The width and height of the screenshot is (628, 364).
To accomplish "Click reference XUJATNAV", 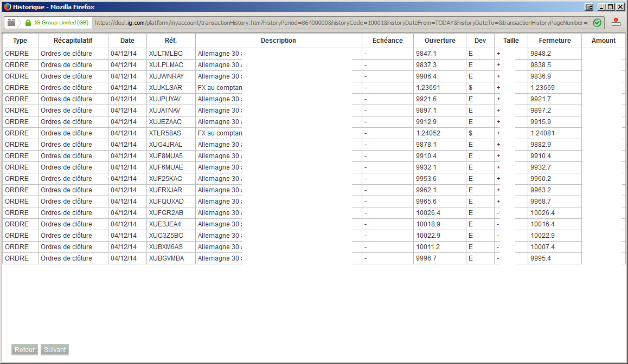I will click(x=165, y=110).
